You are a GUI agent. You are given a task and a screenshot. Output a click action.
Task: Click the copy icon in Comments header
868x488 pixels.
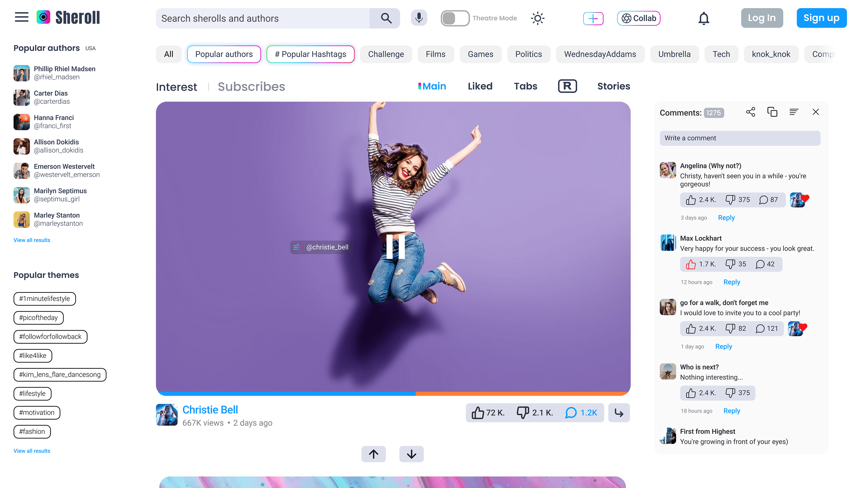point(772,112)
